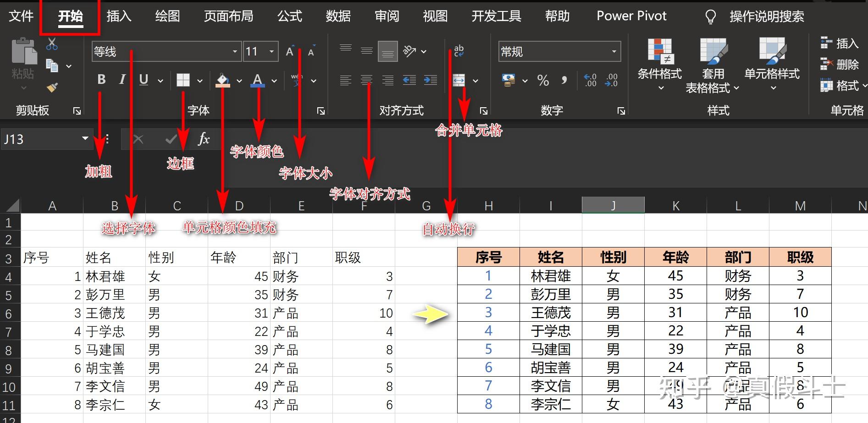Decrease font size with smaller A icon

coord(311,52)
